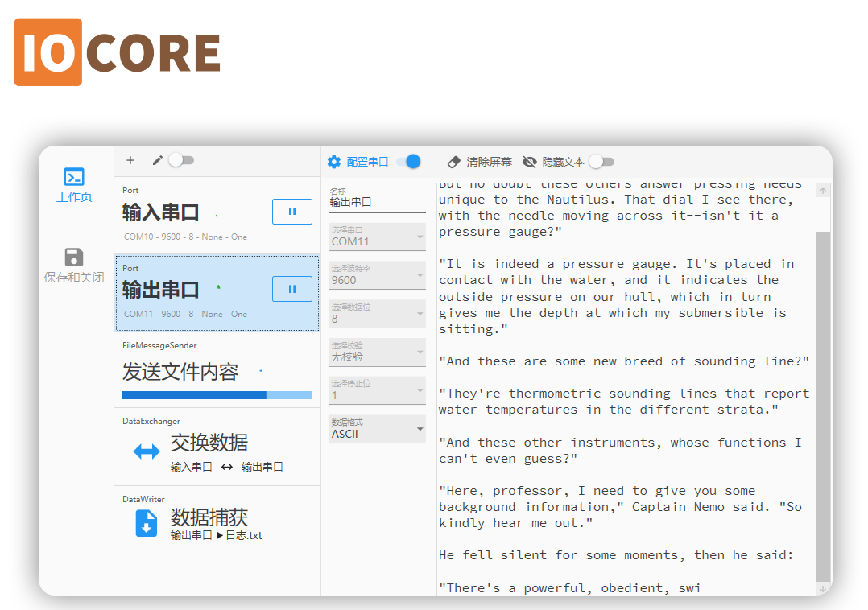Click the 清除屏幕 eraser icon
Viewport: 868px width, 610px height.
[x=454, y=161]
